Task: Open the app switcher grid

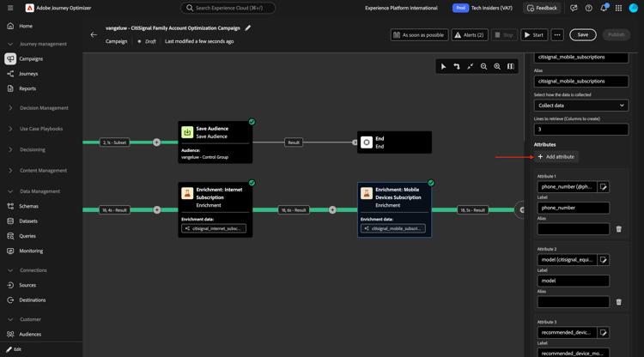Action: coord(618,8)
